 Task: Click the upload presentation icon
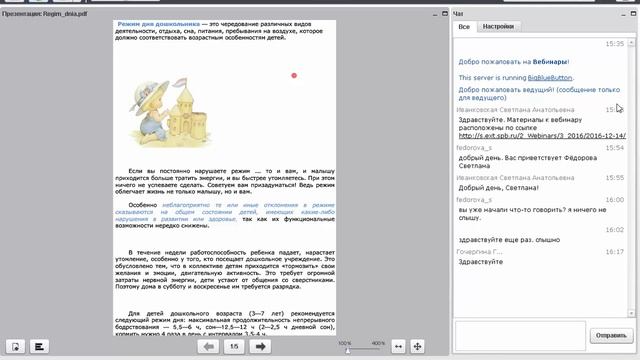[16, 347]
